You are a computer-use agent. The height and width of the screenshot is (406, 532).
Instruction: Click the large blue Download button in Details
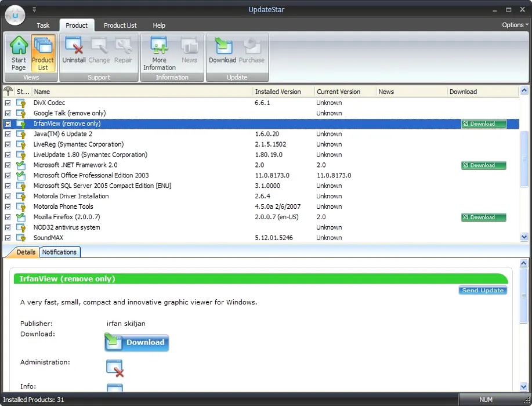tap(136, 342)
